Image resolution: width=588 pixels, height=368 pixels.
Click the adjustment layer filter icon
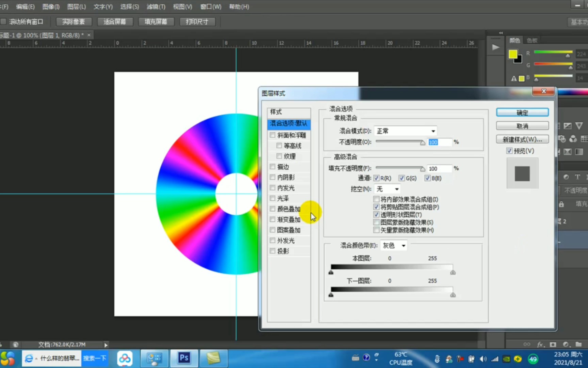(566, 177)
